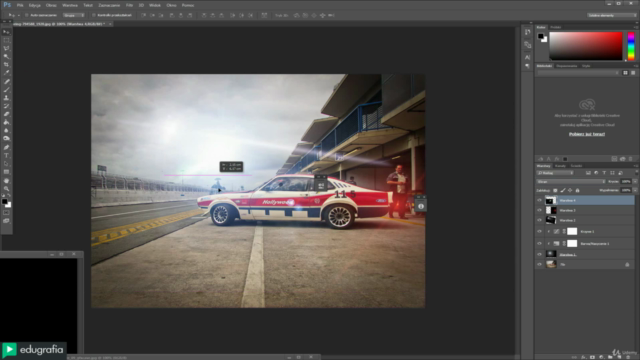Select the Crop tool

tap(6, 65)
